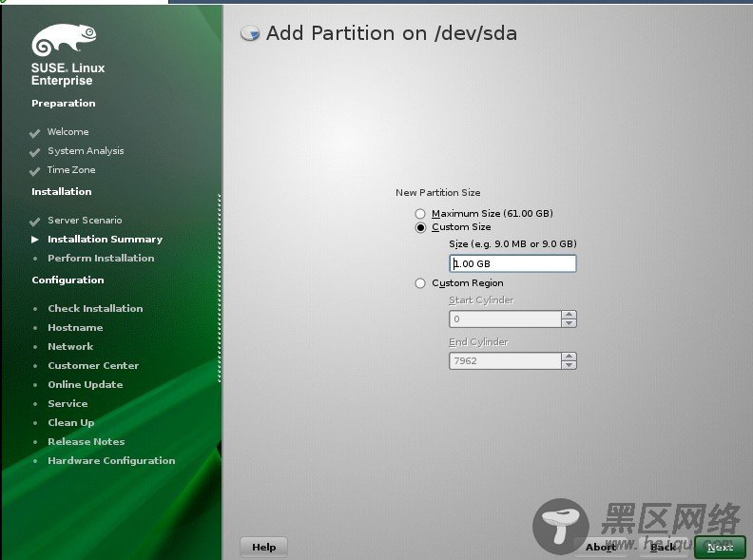Click the Customer Center step label
This screenshot has height=560, width=753.
point(93,365)
